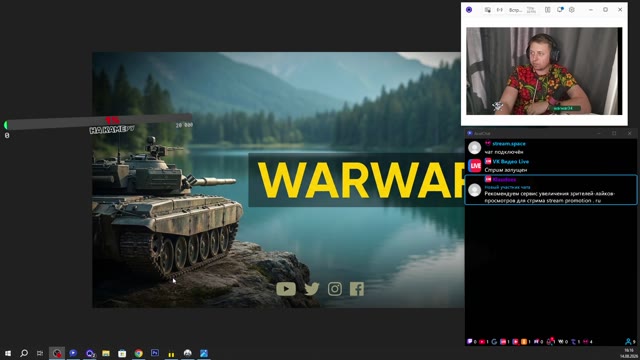Click the split-panel icon in camera toolbar
Screen dimensions: 640x360
547,9
